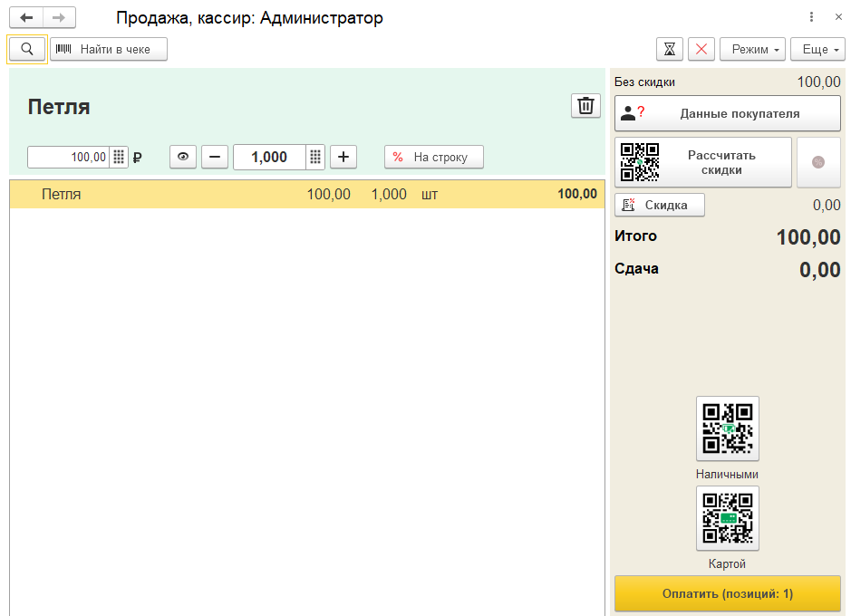
Task: Toggle the eye visibility button
Action: (183, 157)
